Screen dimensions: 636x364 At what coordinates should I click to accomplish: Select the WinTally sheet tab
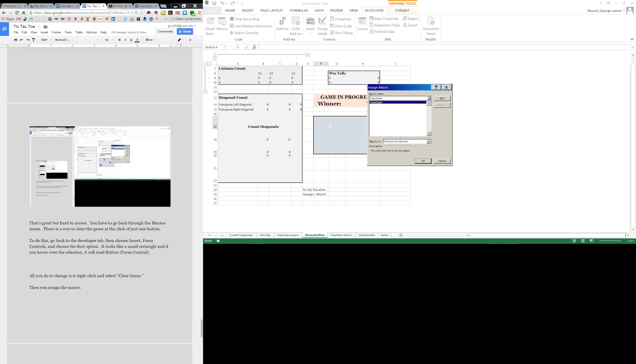point(265,235)
